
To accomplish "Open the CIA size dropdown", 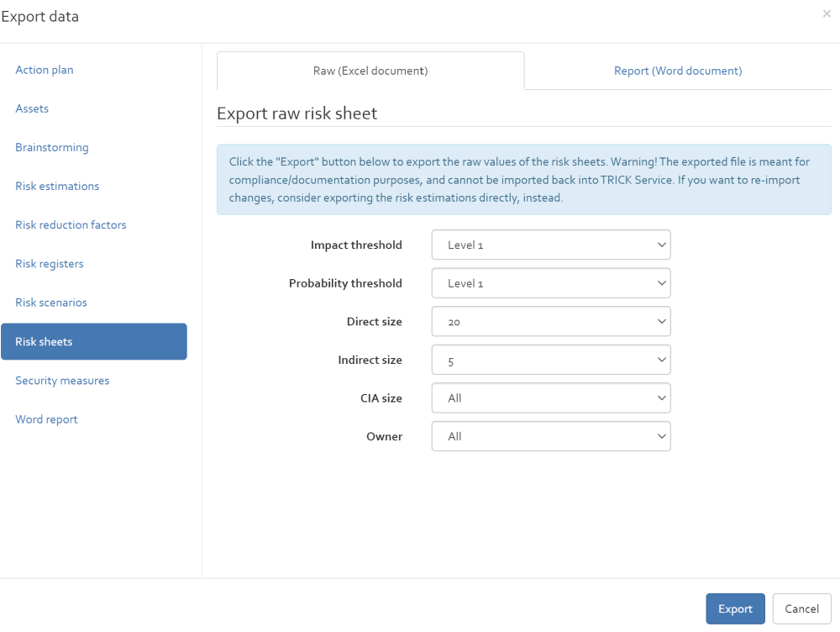I will tap(551, 398).
